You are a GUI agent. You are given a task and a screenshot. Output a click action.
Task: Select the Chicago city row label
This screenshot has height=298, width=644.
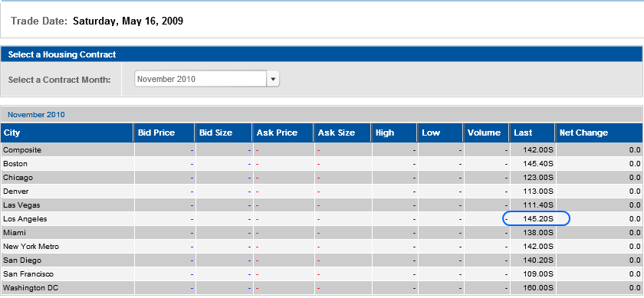pyautogui.click(x=18, y=178)
